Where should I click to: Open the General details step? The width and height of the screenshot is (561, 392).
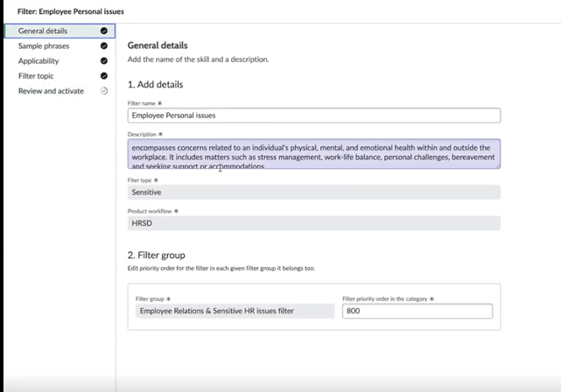[x=60, y=31]
